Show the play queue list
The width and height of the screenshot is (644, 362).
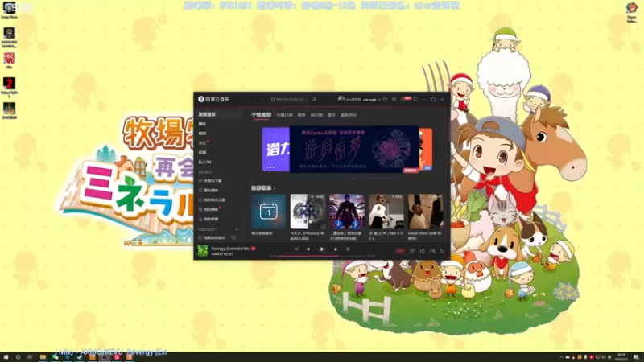click(442, 251)
